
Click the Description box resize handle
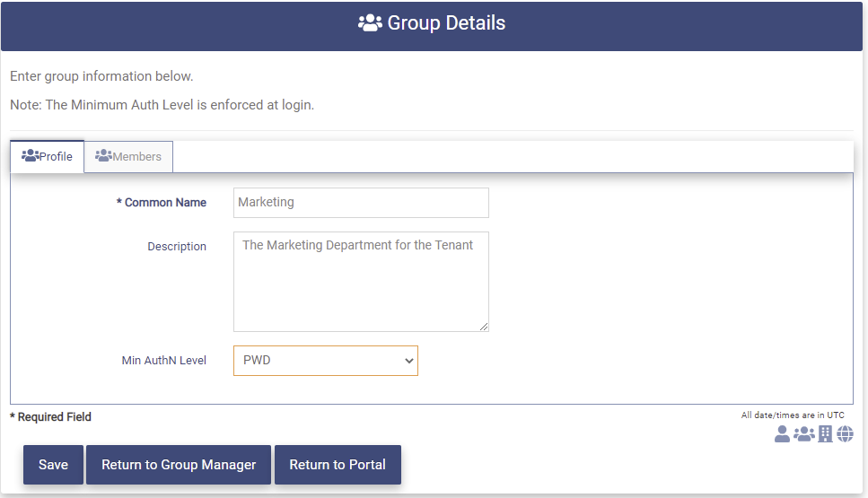pos(484,327)
